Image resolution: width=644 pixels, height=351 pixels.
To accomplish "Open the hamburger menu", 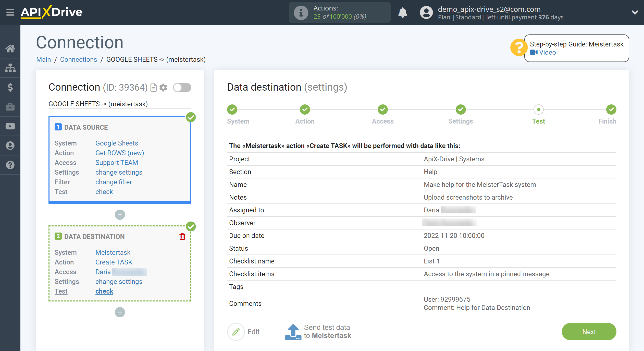I will pyautogui.click(x=10, y=12).
